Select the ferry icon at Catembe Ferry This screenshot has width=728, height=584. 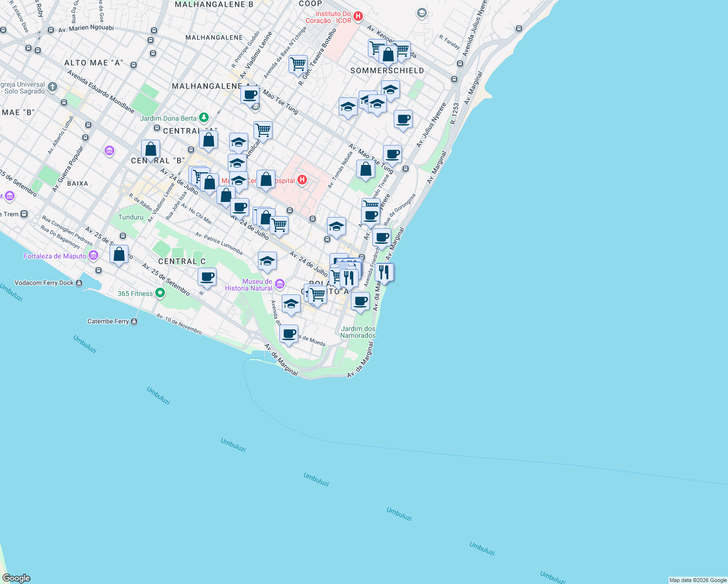[x=134, y=321]
